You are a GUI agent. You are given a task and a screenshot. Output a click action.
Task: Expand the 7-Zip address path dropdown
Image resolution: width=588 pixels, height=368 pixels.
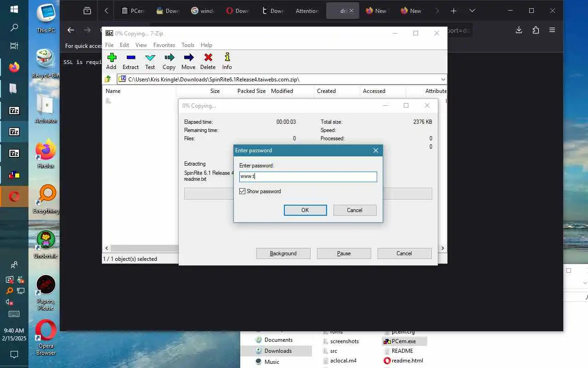click(443, 79)
